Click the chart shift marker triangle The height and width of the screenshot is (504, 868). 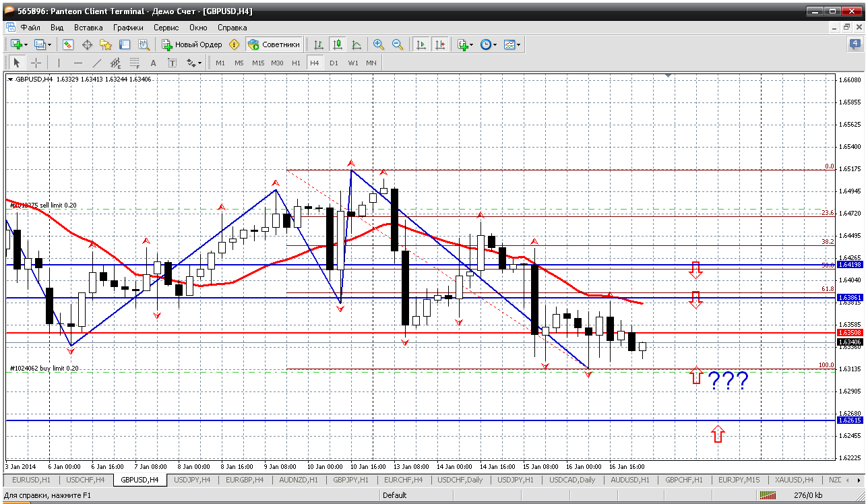pyautogui.click(x=668, y=77)
